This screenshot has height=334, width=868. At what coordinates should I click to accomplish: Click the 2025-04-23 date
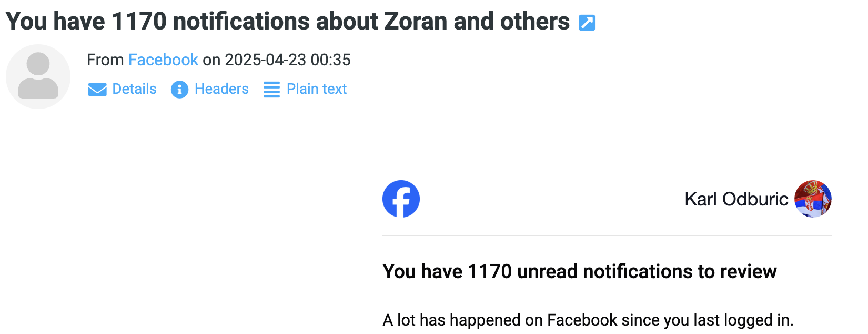pos(266,60)
